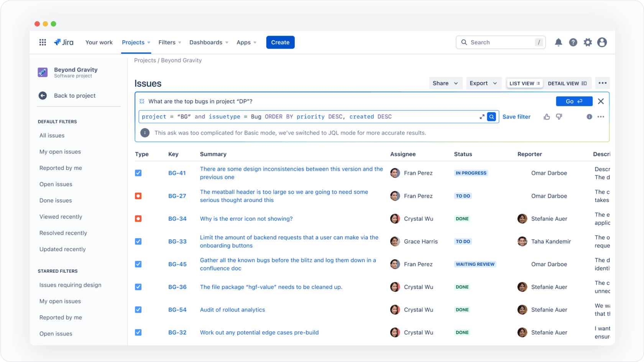Click the thumbs up icon for the JQL result
The height and width of the screenshot is (362, 644).
tap(546, 116)
